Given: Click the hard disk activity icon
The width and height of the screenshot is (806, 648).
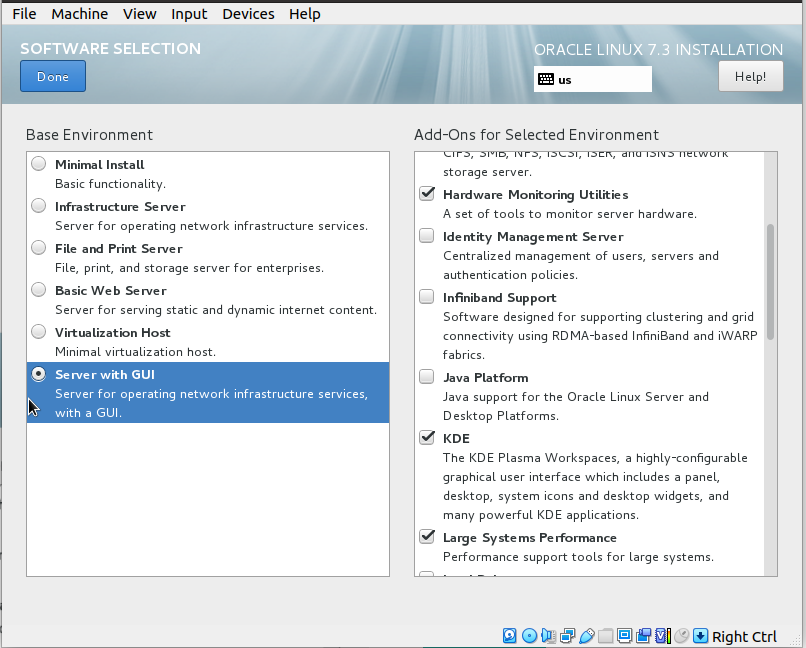Looking at the screenshot, I should (x=509, y=636).
